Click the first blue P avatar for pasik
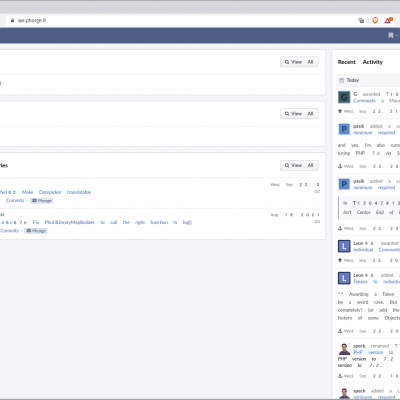The height and width of the screenshot is (400, 400). (x=344, y=129)
